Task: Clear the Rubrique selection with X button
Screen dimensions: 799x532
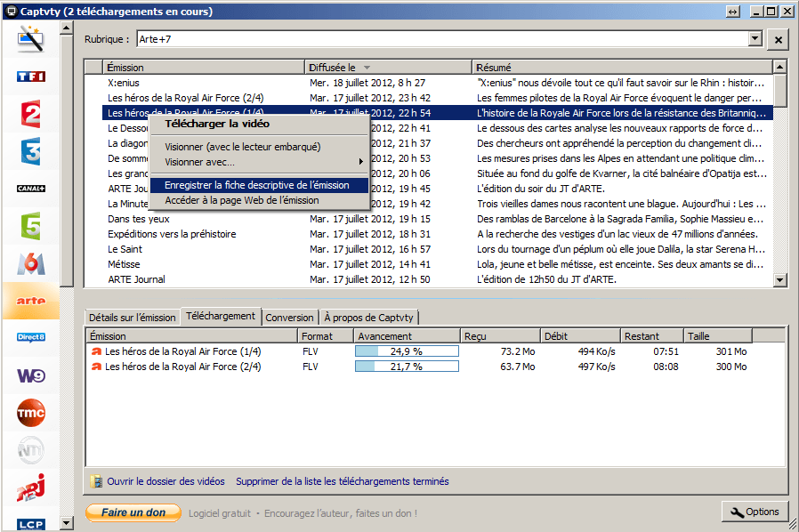Action: tap(779, 39)
